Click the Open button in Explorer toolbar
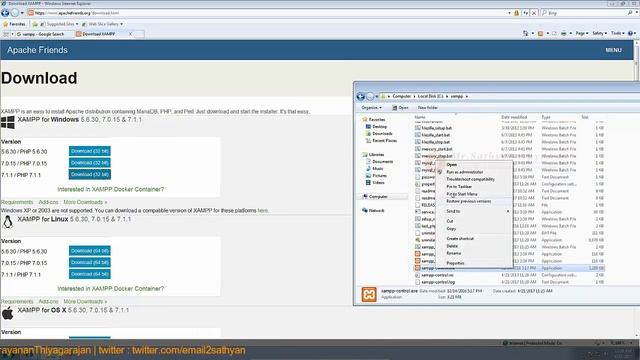Screen dimensions: 640x360 (x=400, y=108)
